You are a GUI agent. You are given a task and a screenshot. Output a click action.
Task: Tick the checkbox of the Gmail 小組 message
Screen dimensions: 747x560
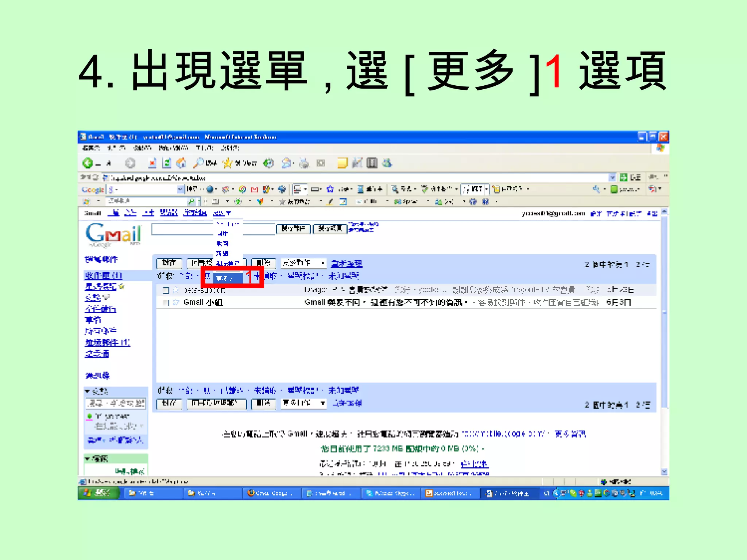[x=166, y=302]
